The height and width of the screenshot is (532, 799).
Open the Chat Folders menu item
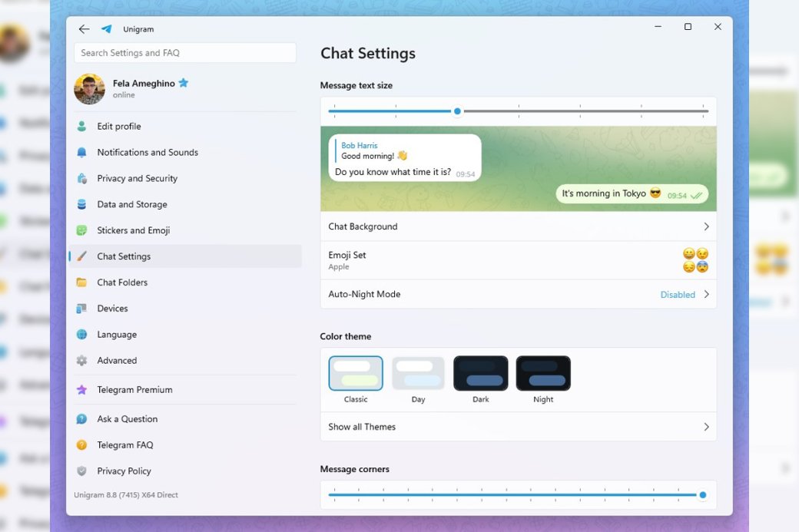tap(185, 282)
